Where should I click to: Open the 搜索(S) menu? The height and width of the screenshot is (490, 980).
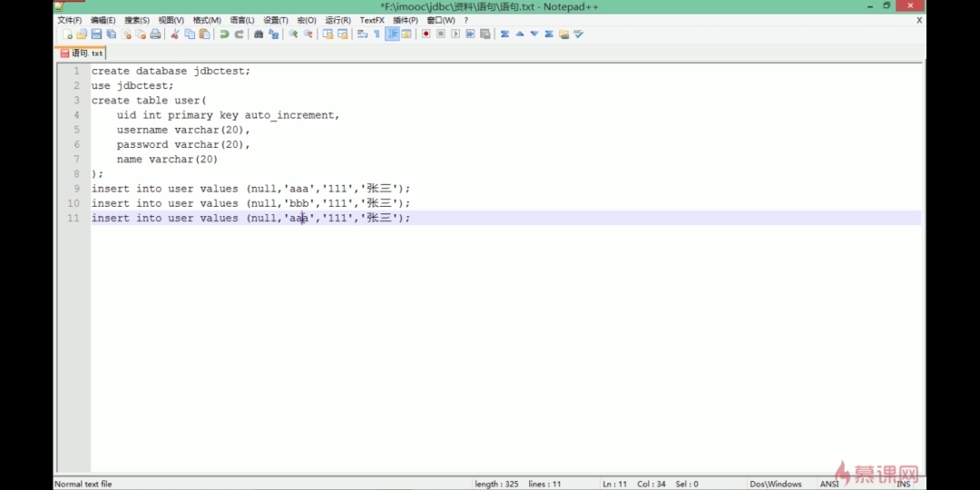(x=137, y=20)
